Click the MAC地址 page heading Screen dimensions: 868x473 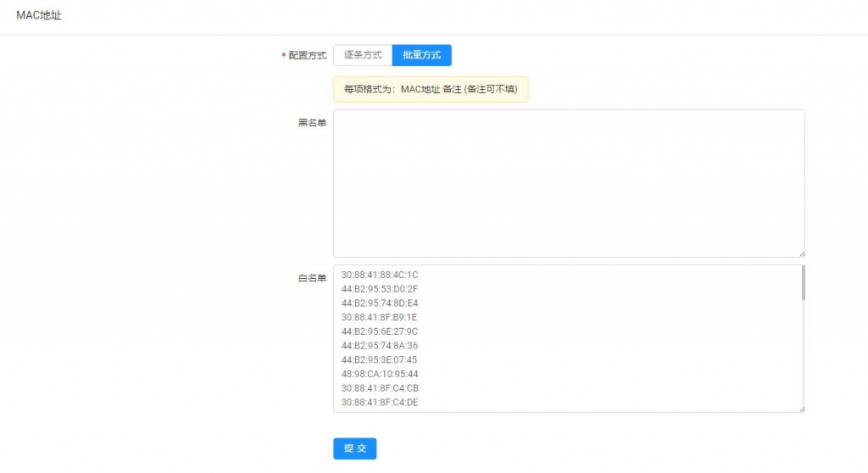[x=39, y=15]
